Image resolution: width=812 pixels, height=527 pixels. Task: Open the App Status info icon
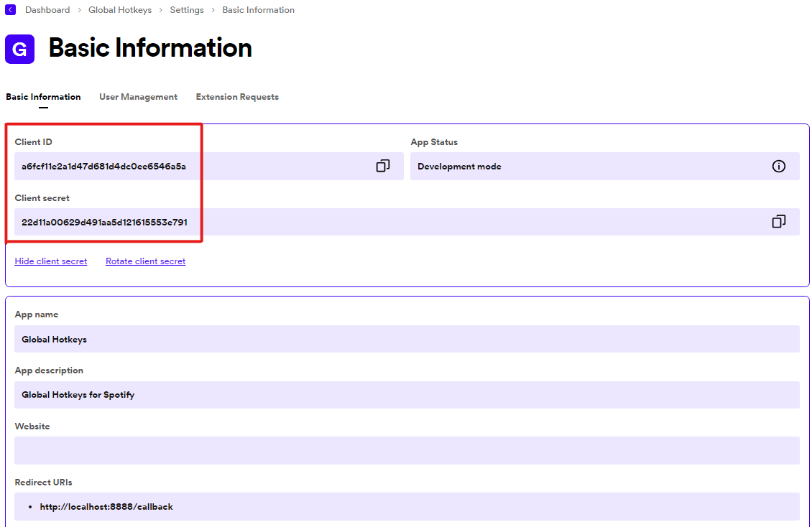pyautogui.click(x=778, y=166)
